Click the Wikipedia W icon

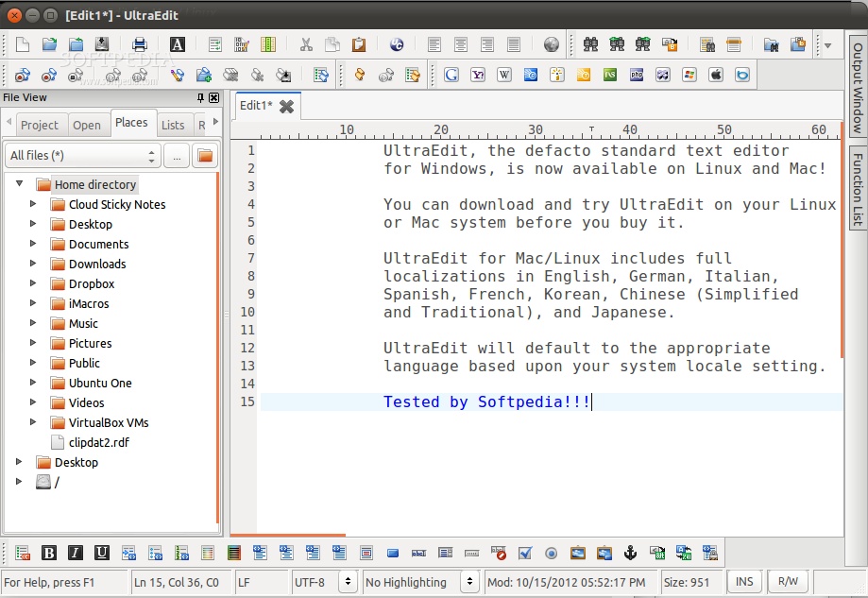pos(503,75)
